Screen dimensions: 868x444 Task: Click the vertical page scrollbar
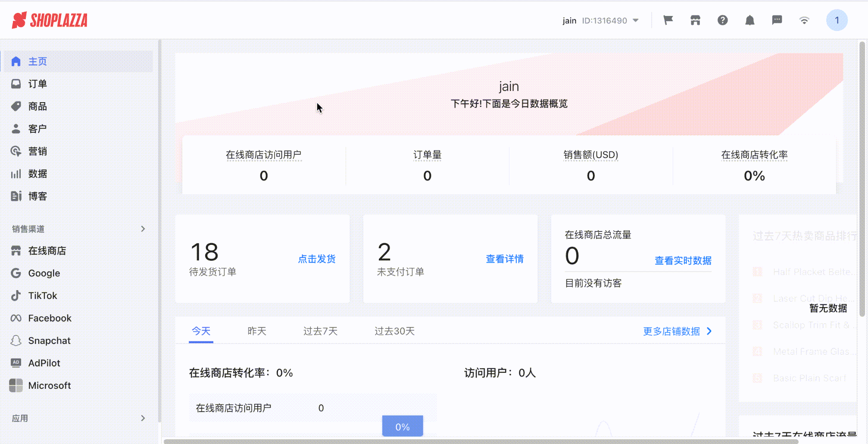pyautogui.click(x=862, y=179)
